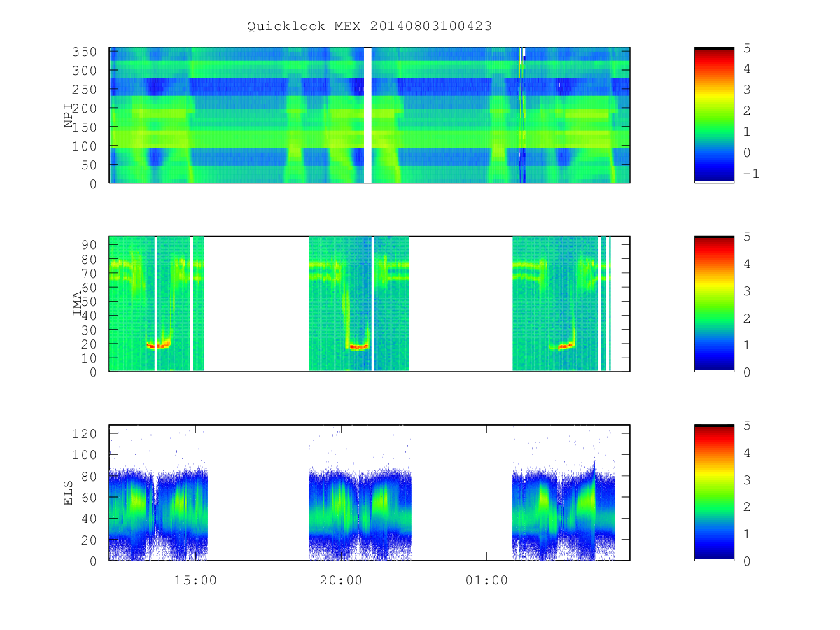Image resolution: width=840 pixels, height=630 pixels.
Task: Click the NPI axis label
Action: (69, 115)
